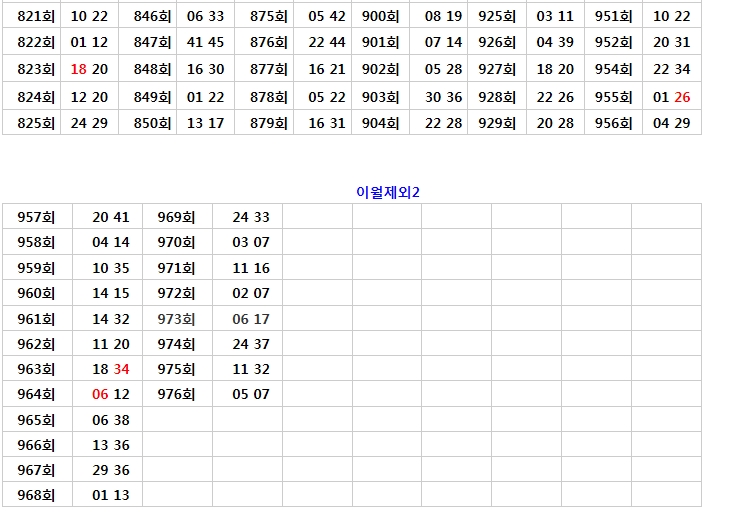Screen dimensions: 731x528
Task: Click numbers 24 37 beside 974회
Action: (251, 344)
